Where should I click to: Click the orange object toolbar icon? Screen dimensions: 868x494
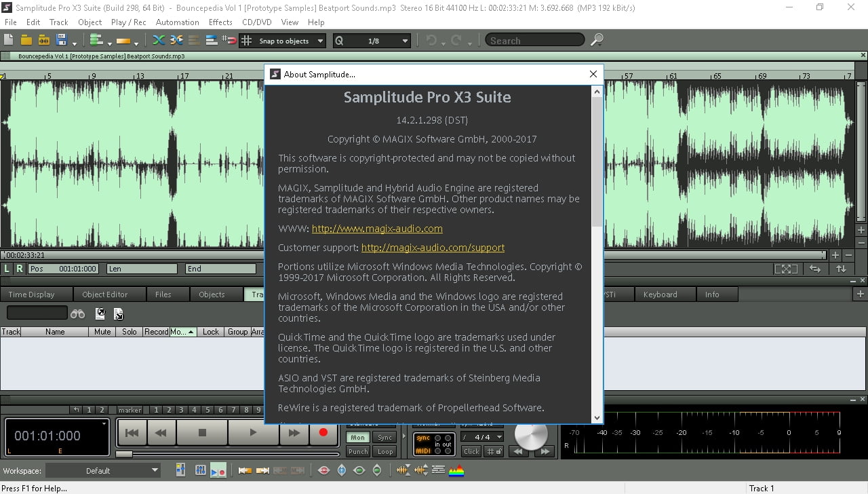[122, 41]
